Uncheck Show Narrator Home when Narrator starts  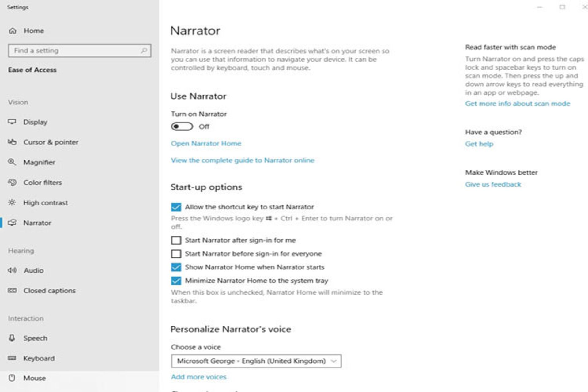[176, 267]
